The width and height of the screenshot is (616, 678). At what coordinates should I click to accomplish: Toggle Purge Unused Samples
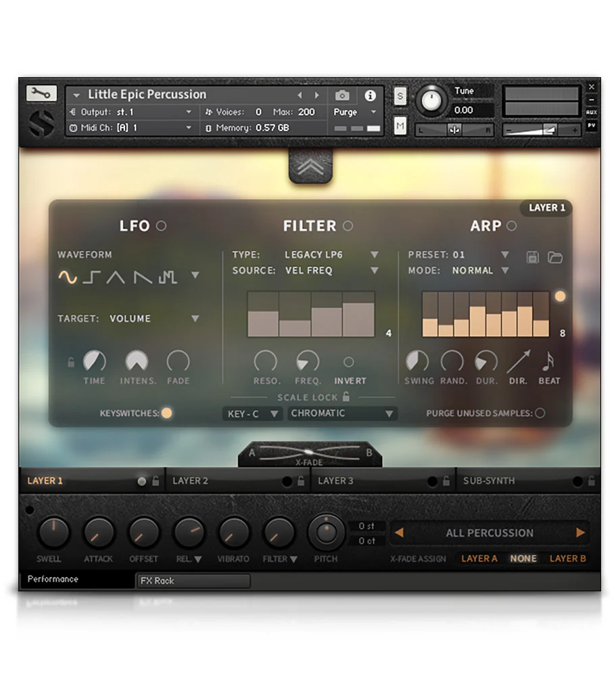tap(541, 413)
